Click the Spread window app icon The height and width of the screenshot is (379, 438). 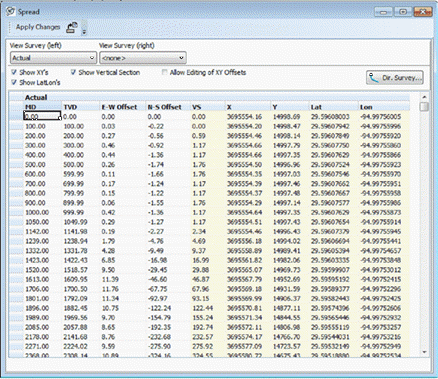(x=11, y=11)
